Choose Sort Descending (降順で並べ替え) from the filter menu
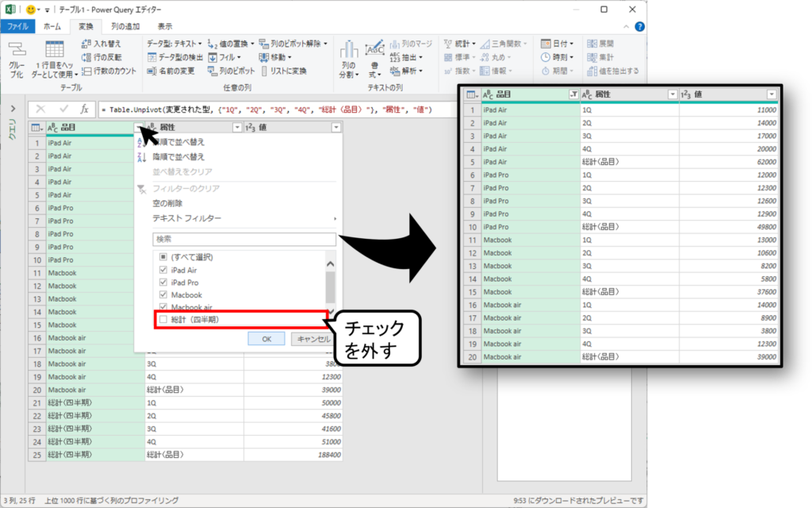The height and width of the screenshot is (508, 812). pos(178,156)
